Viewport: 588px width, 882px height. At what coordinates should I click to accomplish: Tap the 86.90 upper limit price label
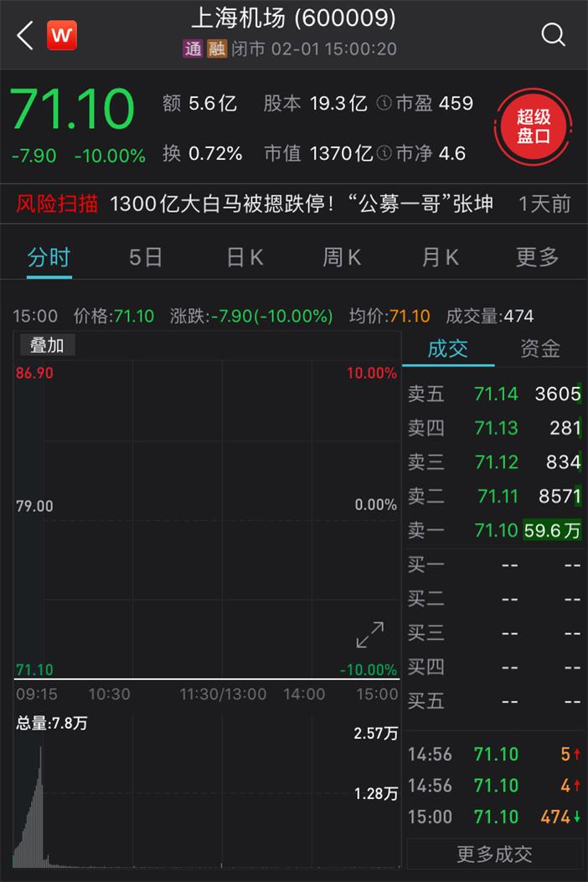click(x=34, y=373)
